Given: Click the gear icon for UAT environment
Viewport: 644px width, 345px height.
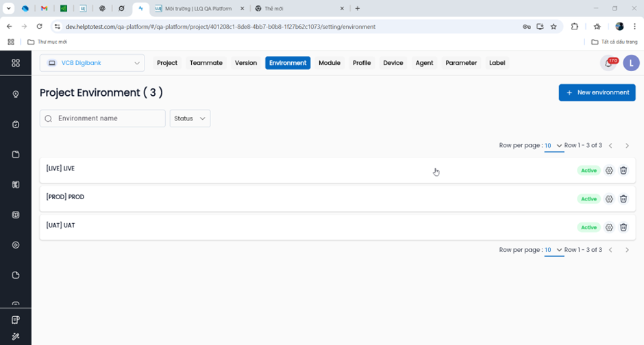Looking at the screenshot, I should tap(609, 227).
